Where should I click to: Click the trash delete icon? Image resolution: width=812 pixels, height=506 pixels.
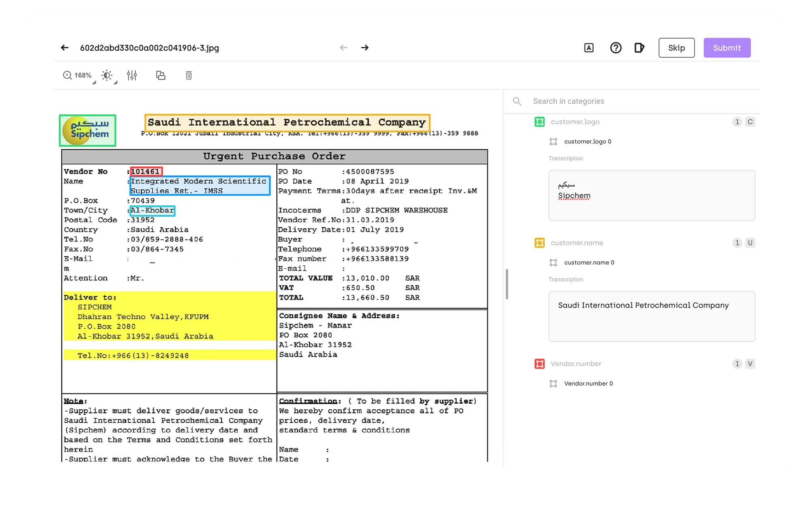coord(189,75)
